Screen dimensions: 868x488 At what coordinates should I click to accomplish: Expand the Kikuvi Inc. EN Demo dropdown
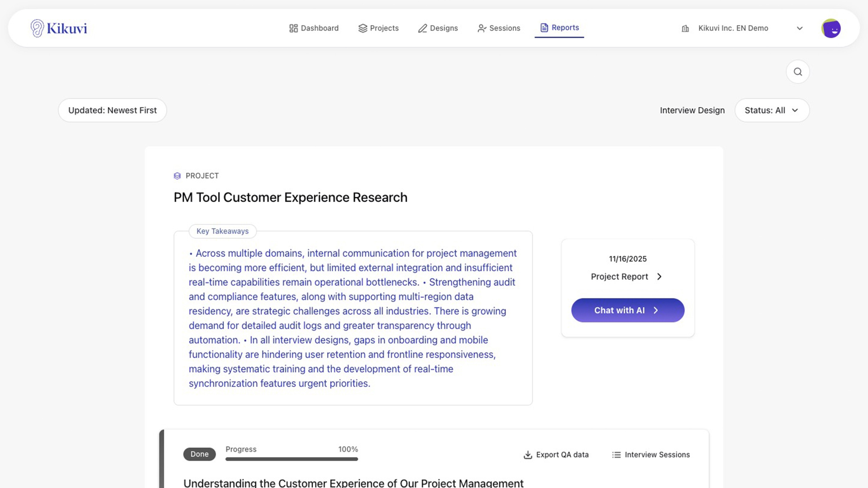(x=800, y=28)
